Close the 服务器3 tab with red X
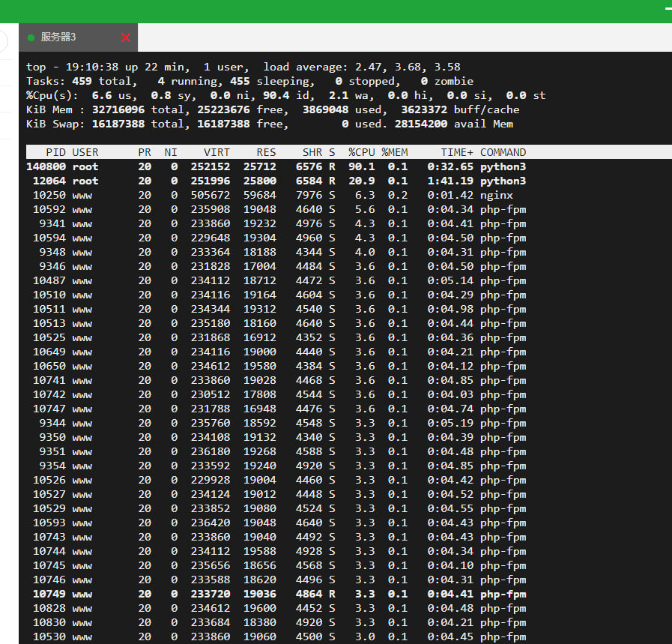The width and height of the screenshot is (672, 644). [126, 37]
